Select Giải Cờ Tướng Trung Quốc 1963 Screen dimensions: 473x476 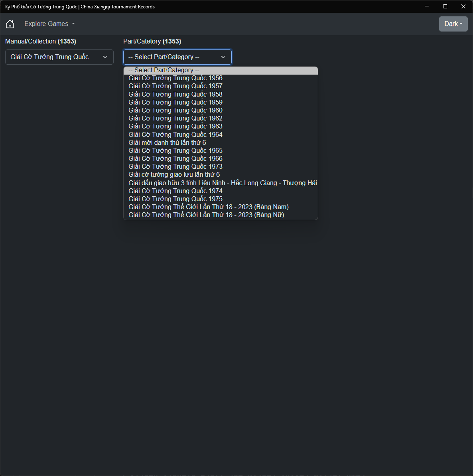221,126
